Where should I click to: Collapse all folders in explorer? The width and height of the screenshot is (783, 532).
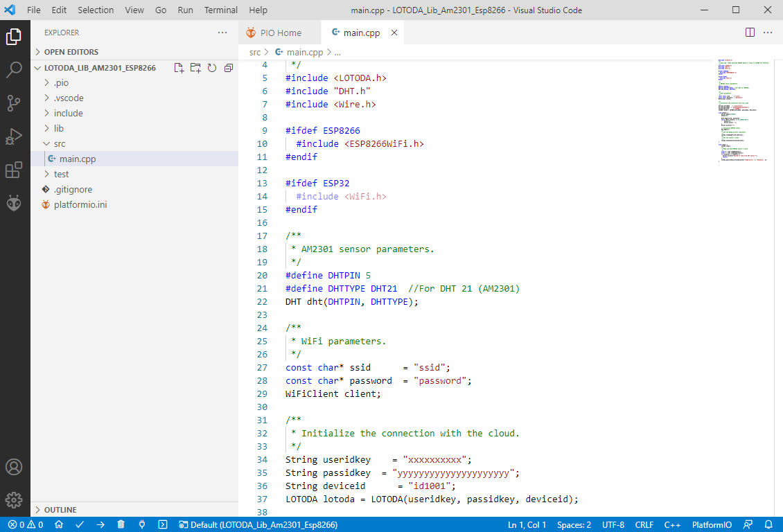click(x=229, y=68)
